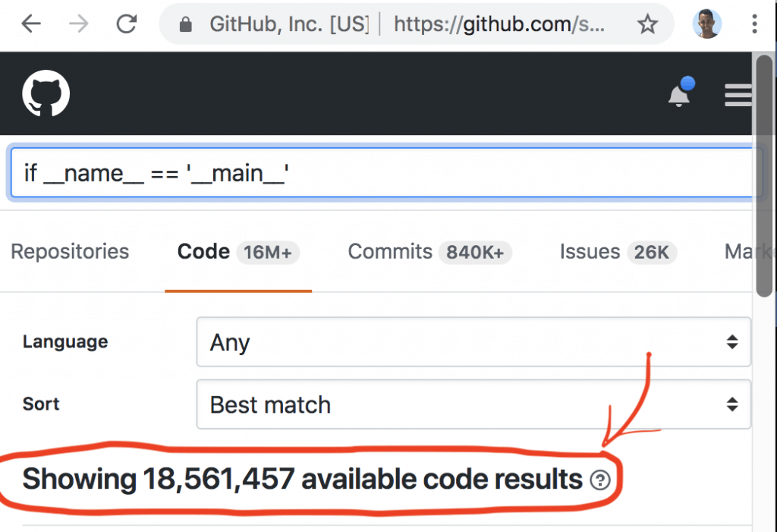View the site security lock info
Viewport: 777px width, 532px height.
[185, 25]
